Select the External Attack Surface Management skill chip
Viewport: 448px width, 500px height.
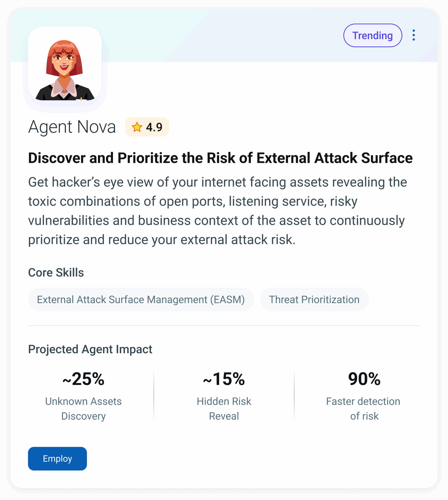(x=141, y=299)
